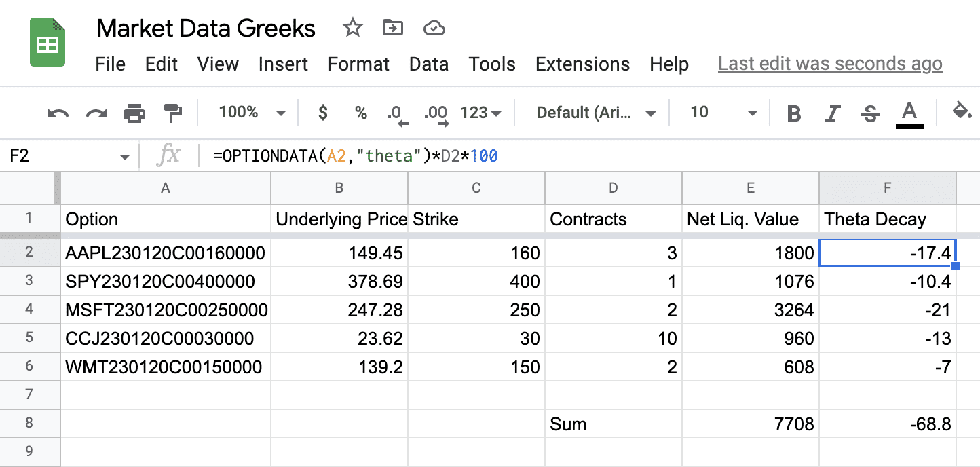This screenshot has height=467, width=980.
Task: Open the Data menu
Action: pos(429,64)
